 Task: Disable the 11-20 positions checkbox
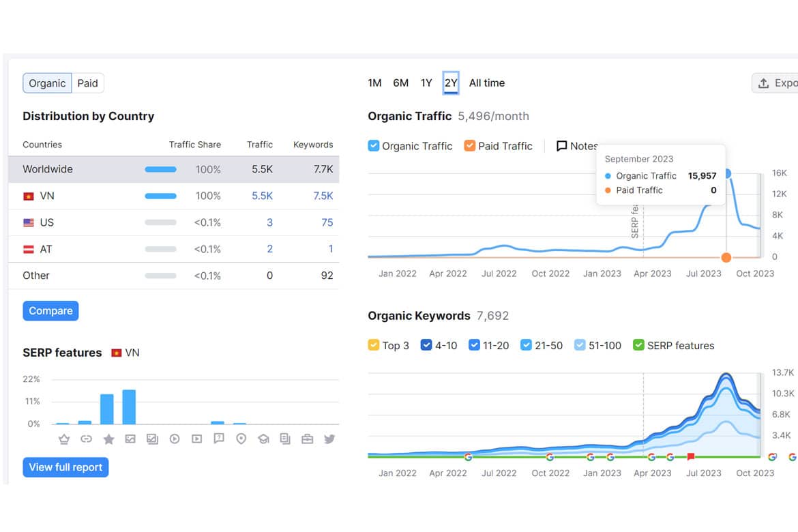click(x=474, y=345)
